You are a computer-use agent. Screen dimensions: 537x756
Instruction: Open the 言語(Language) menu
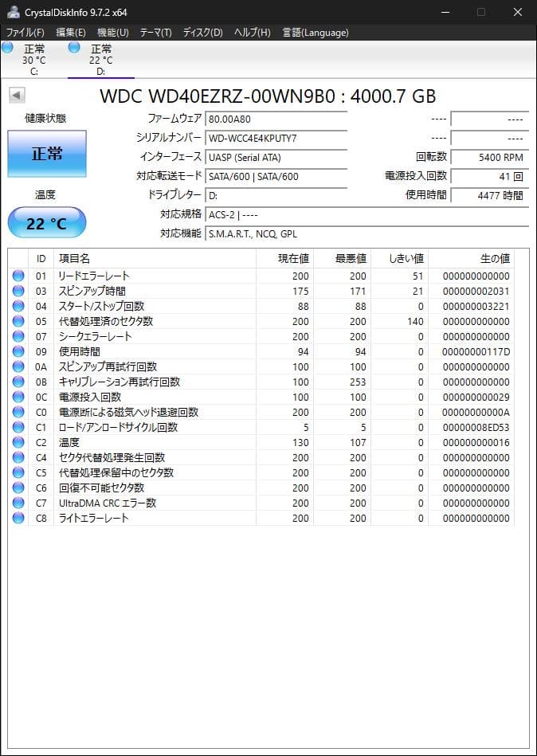[316, 33]
